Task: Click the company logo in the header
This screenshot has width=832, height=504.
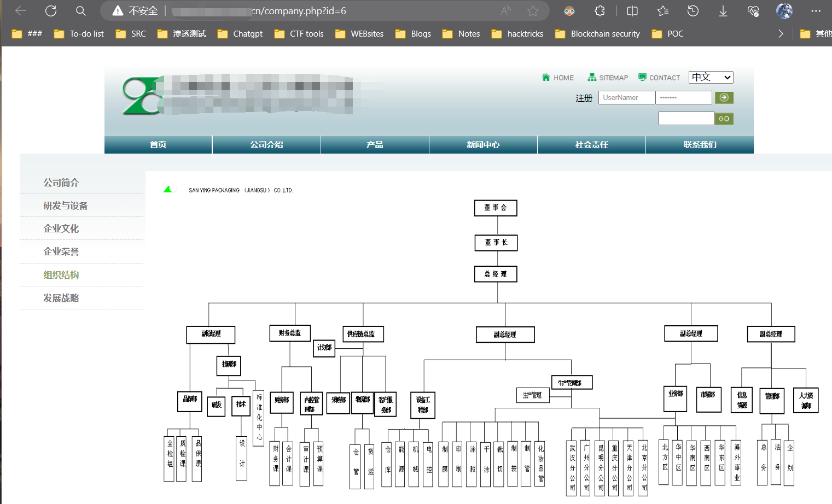Action: [141, 96]
